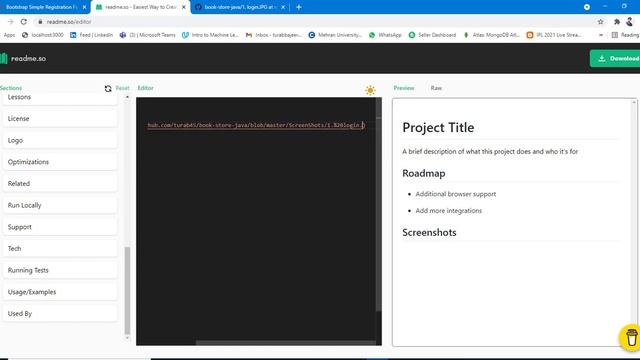Image resolution: width=640 pixels, height=360 pixels.
Task: Open the Atlas MongoDB bookmark
Action: pos(491,35)
